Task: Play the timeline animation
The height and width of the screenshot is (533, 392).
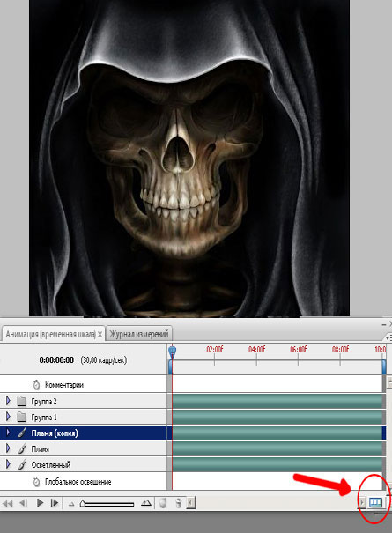Action: pos(40,502)
